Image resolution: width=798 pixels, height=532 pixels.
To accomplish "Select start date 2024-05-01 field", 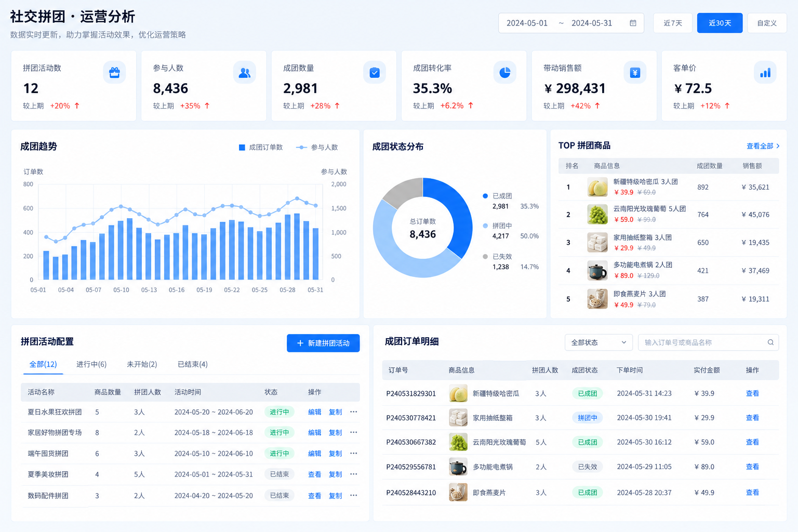I will coord(527,23).
